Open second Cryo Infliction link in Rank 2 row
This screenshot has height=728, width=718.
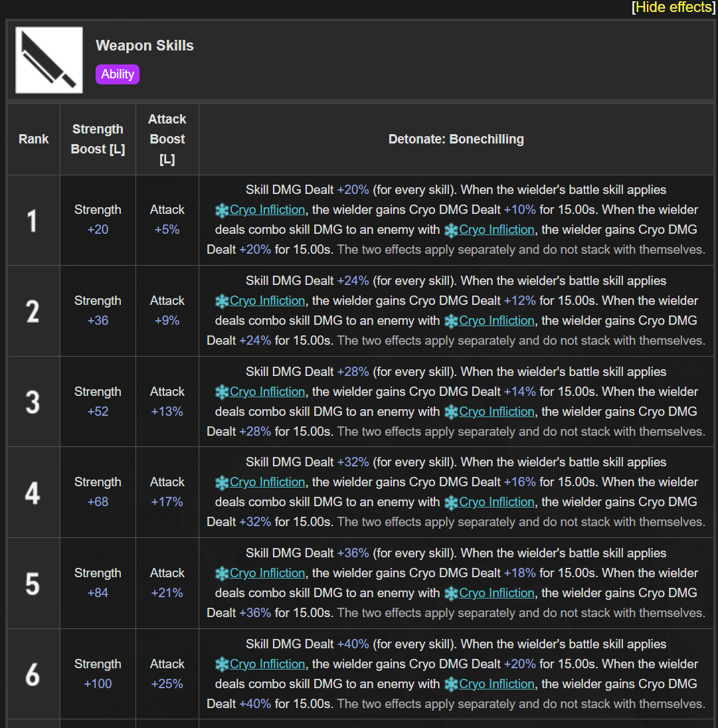[x=496, y=321]
